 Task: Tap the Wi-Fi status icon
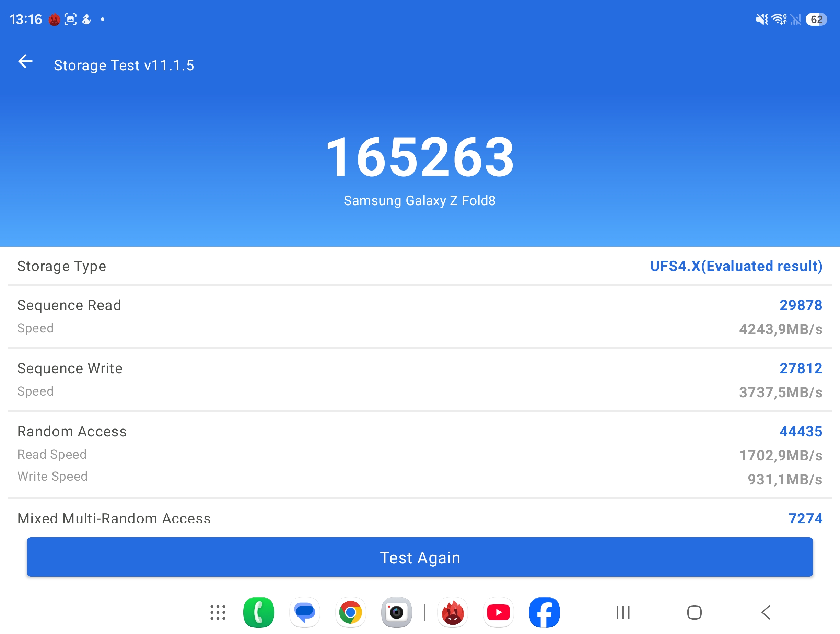(x=779, y=19)
